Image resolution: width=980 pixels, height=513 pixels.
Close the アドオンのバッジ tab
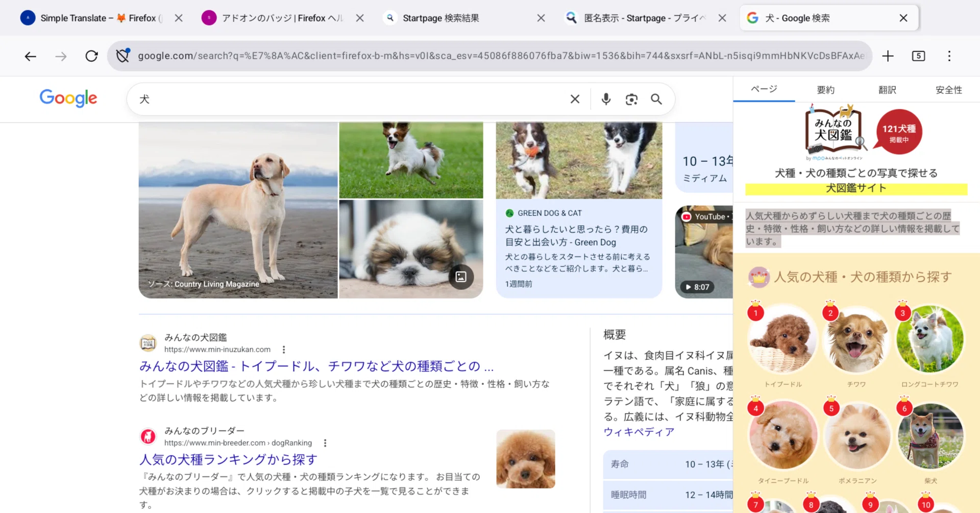click(x=360, y=18)
